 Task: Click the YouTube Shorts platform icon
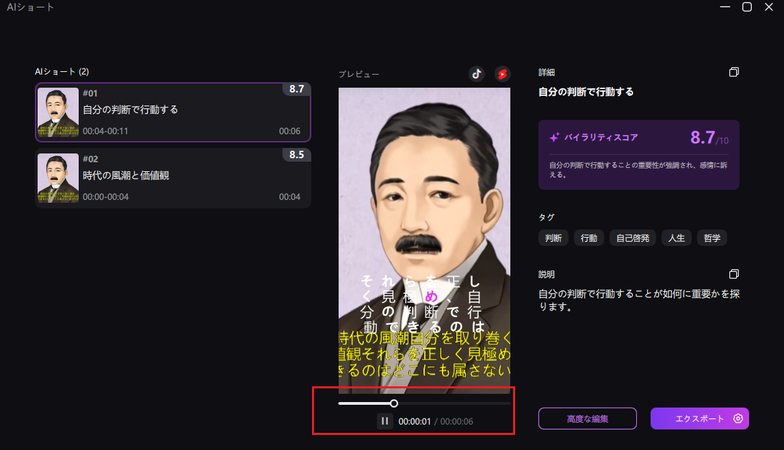pyautogui.click(x=502, y=74)
